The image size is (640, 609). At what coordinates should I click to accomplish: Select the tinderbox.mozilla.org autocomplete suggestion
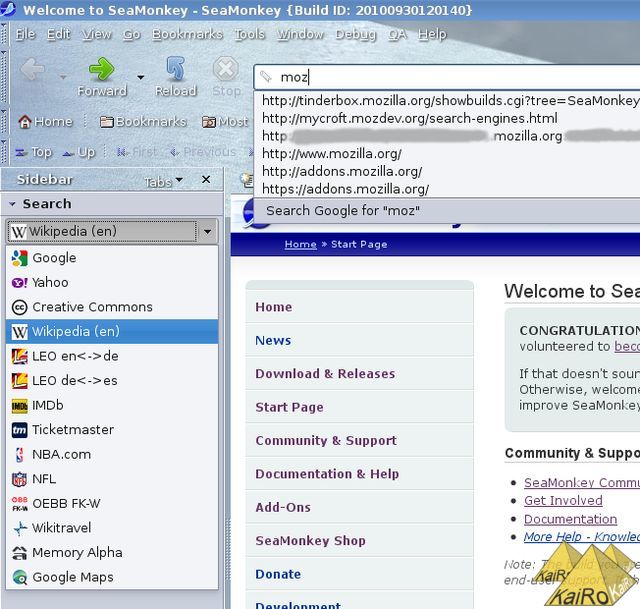[447, 100]
